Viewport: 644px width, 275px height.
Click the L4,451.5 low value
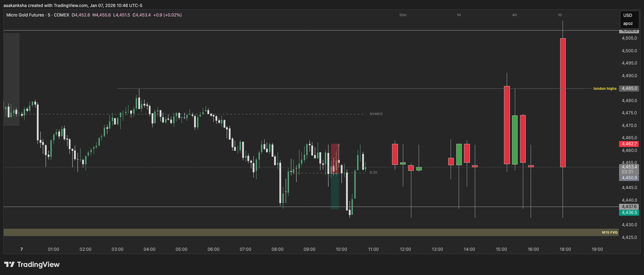coord(121,15)
